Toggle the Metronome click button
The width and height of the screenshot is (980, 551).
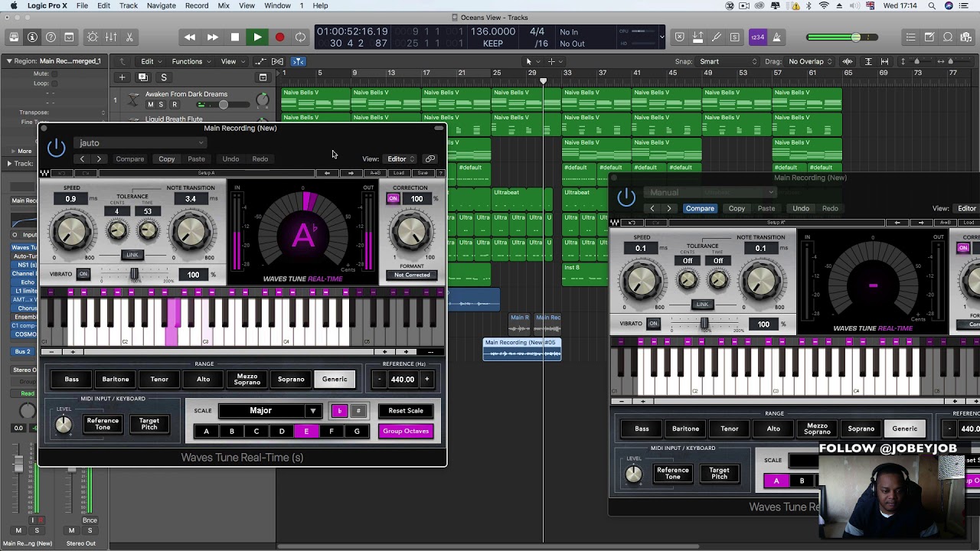[776, 37]
